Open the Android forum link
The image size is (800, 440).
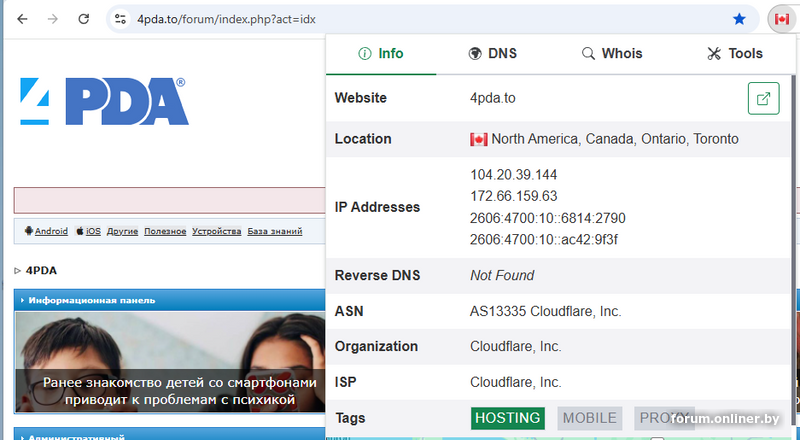click(51, 231)
